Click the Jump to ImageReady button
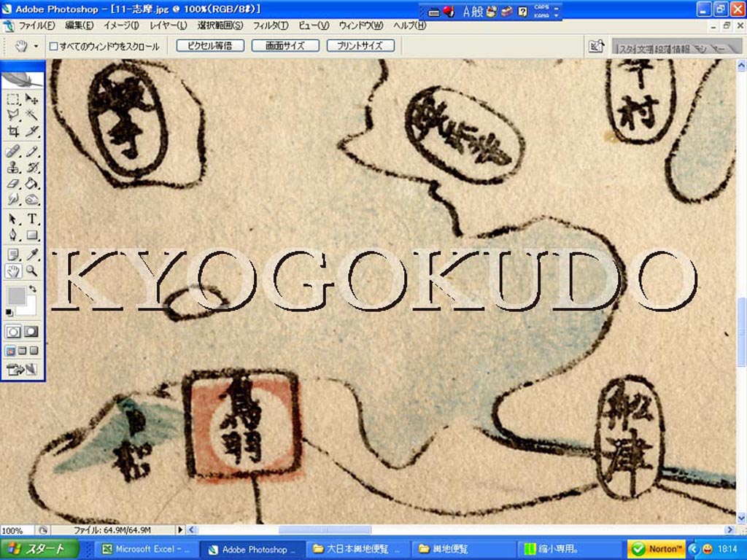 22,369
